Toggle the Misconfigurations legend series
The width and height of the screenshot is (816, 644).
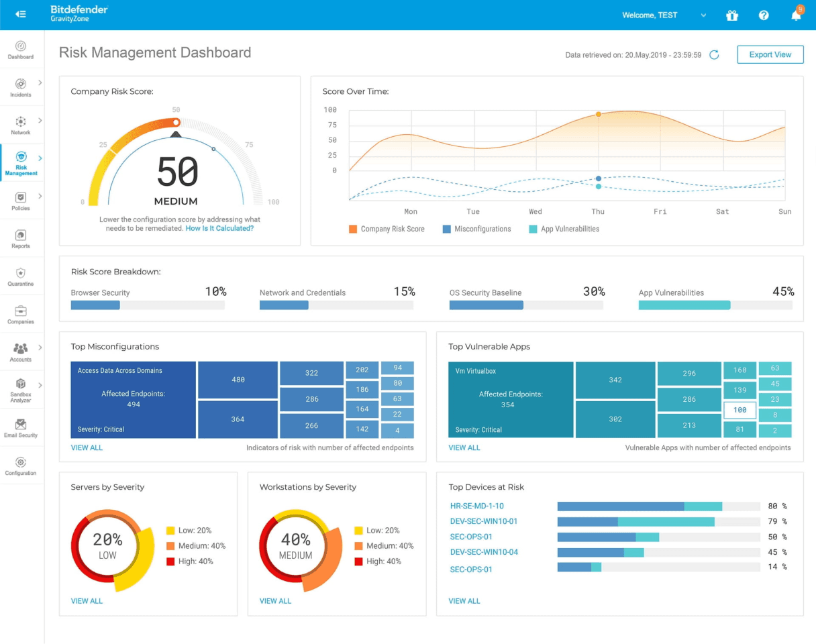pyautogui.click(x=476, y=229)
